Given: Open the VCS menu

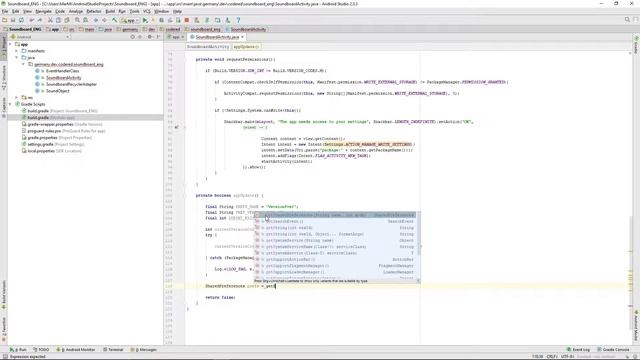Looking at the screenshot, I should pos(147,11).
